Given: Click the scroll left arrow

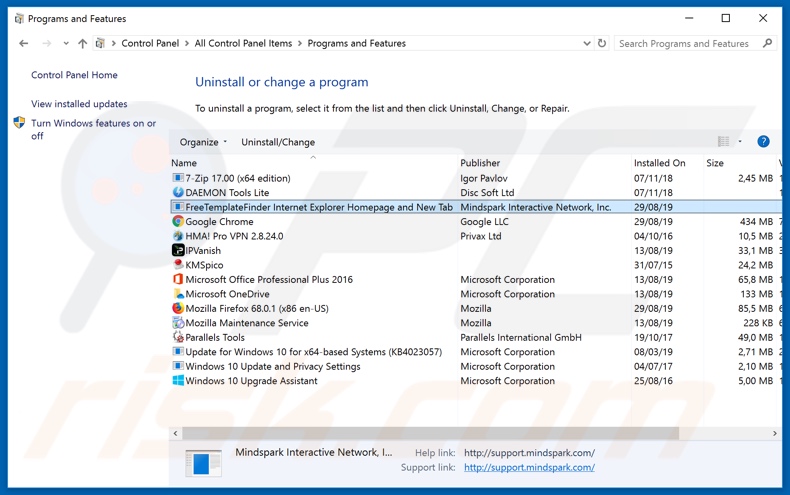Looking at the screenshot, I should [175, 433].
